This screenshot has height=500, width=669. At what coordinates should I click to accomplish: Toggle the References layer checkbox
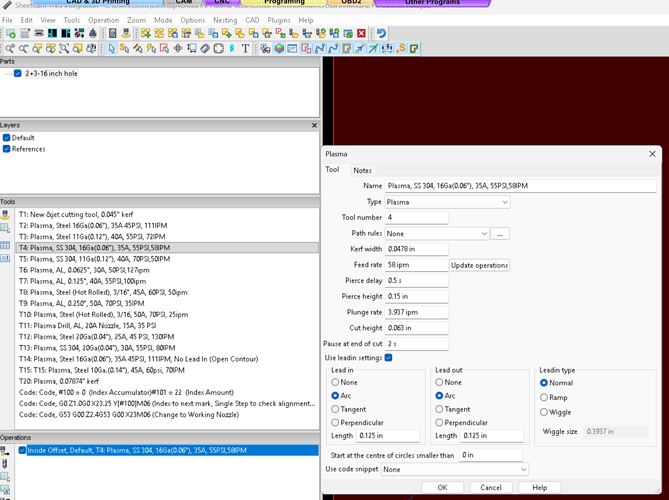point(6,149)
